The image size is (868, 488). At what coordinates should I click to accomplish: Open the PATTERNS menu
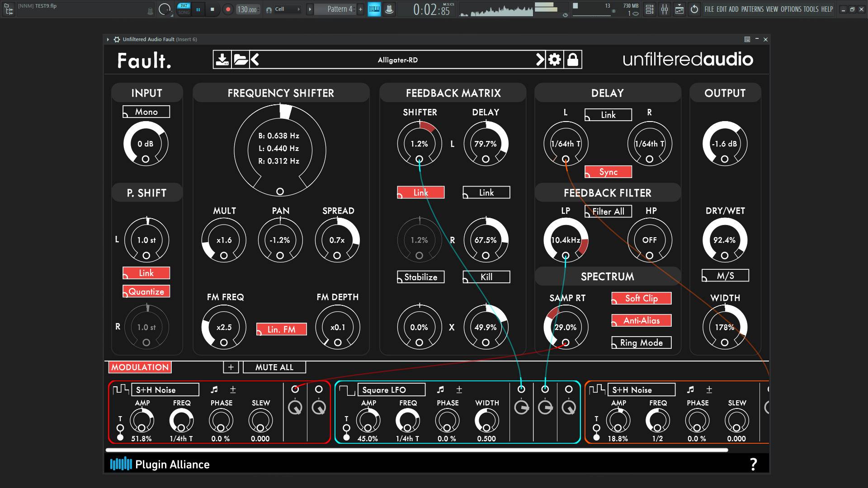click(x=752, y=9)
